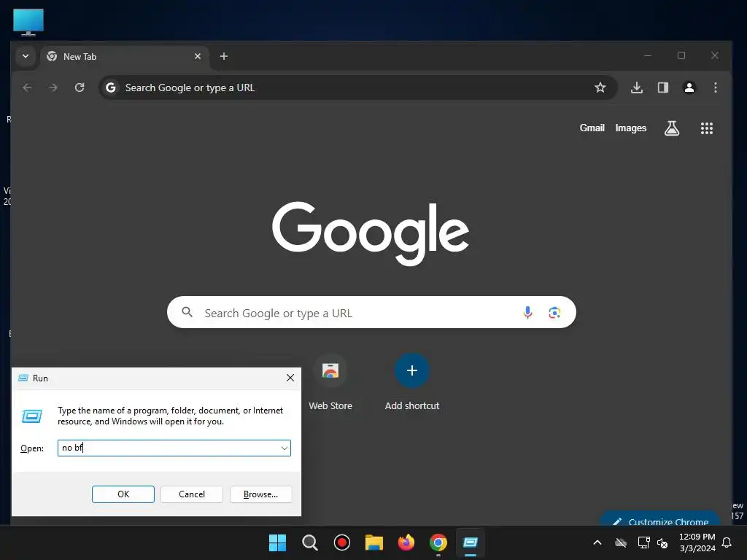Viewport: 747px width, 560px height.
Task: Click Chrome's back navigation arrow
Action: [27, 87]
